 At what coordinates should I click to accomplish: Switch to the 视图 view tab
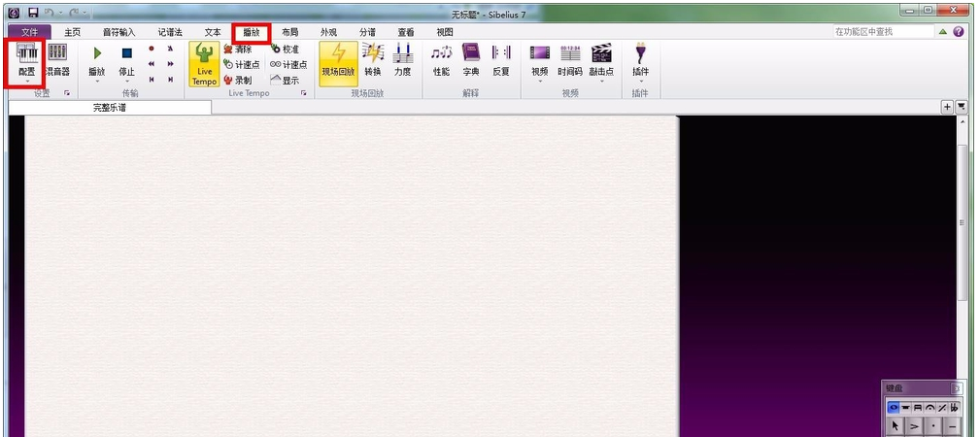445,32
